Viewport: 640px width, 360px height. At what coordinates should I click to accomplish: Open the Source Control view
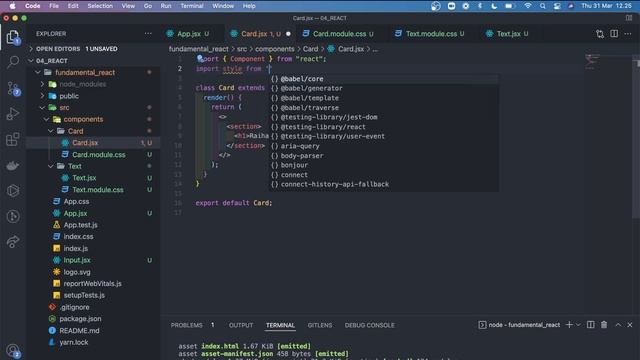coord(13,88)
